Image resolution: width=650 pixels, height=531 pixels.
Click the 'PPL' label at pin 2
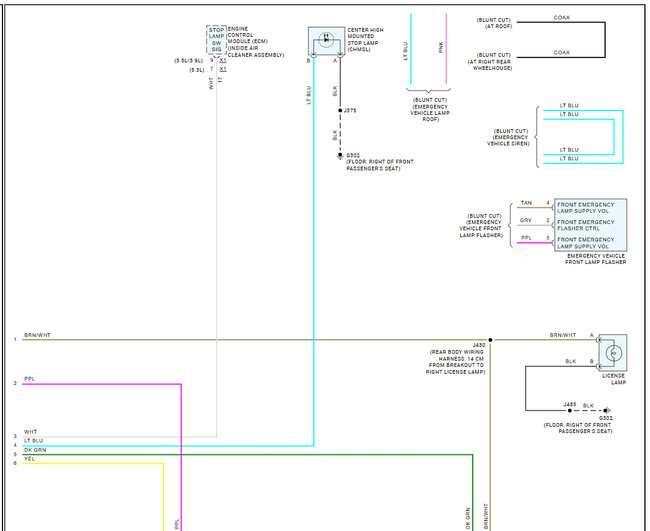click(x=29, y=379)
